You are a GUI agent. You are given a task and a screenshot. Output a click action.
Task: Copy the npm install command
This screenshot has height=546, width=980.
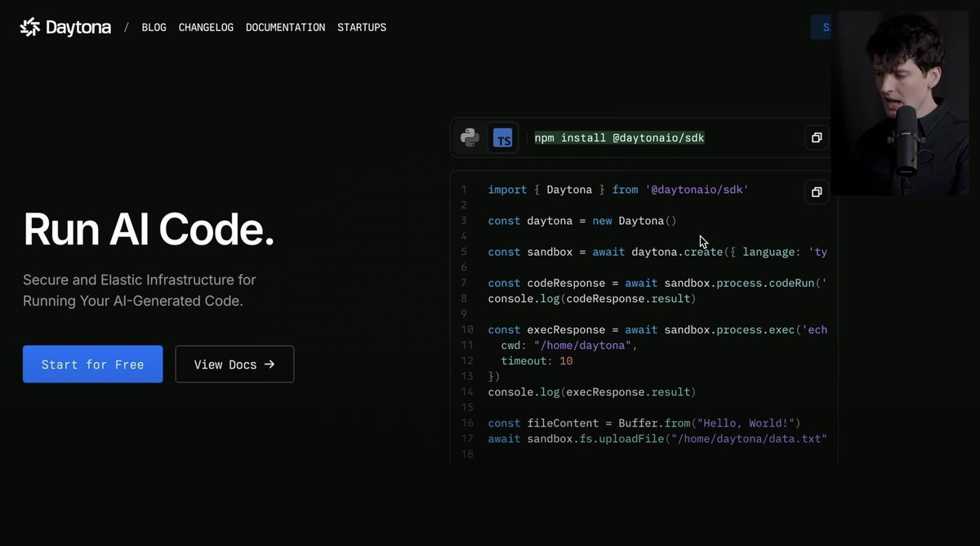click(x=816, y=138)
